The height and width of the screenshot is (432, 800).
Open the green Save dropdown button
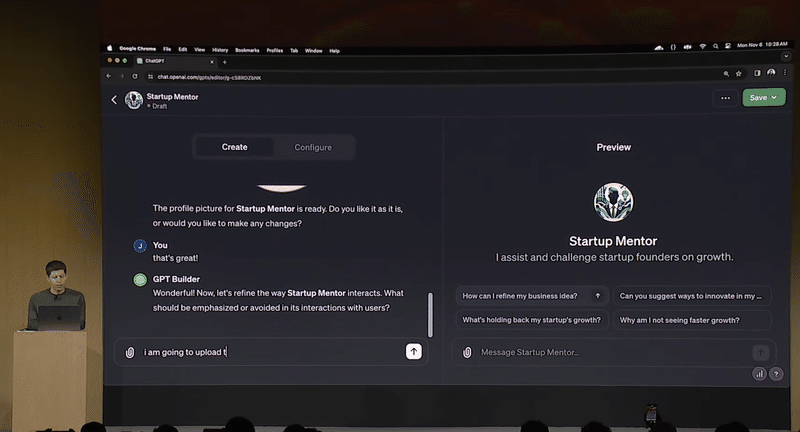point(763,97)
